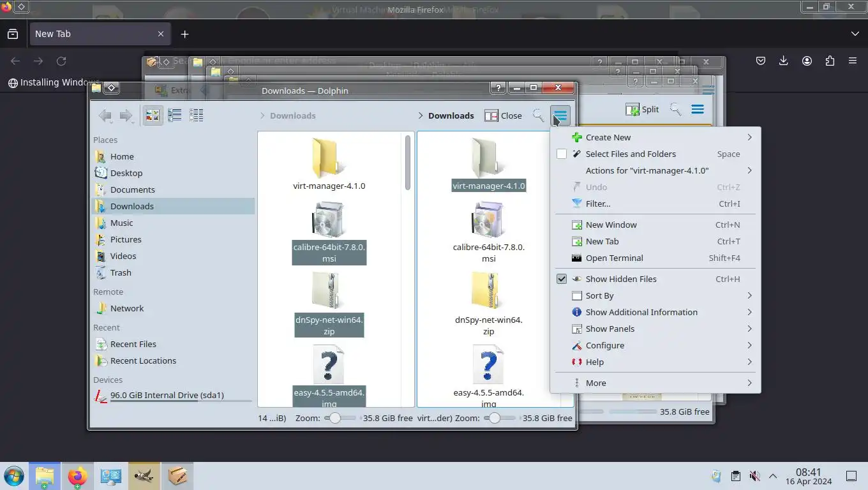
Task: Expand Create New submenu
Action: click(x=655, y=137)
